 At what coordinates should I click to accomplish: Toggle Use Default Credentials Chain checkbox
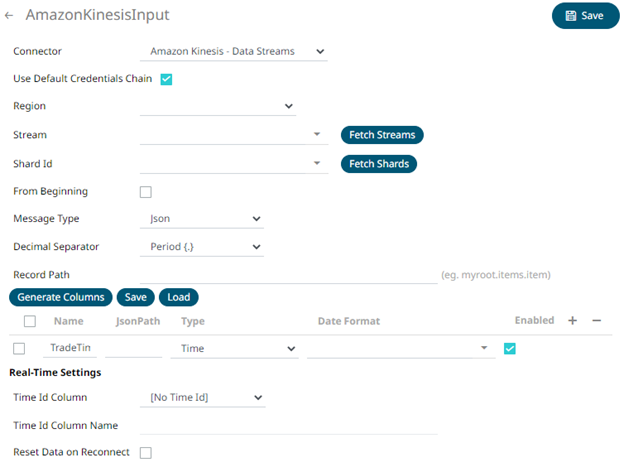(167, 79)
